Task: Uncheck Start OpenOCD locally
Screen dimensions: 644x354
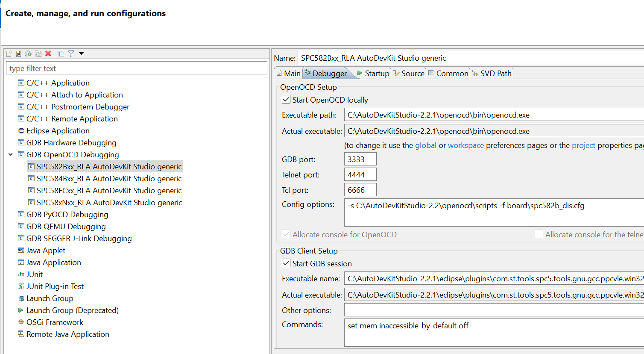Action: 286,99
